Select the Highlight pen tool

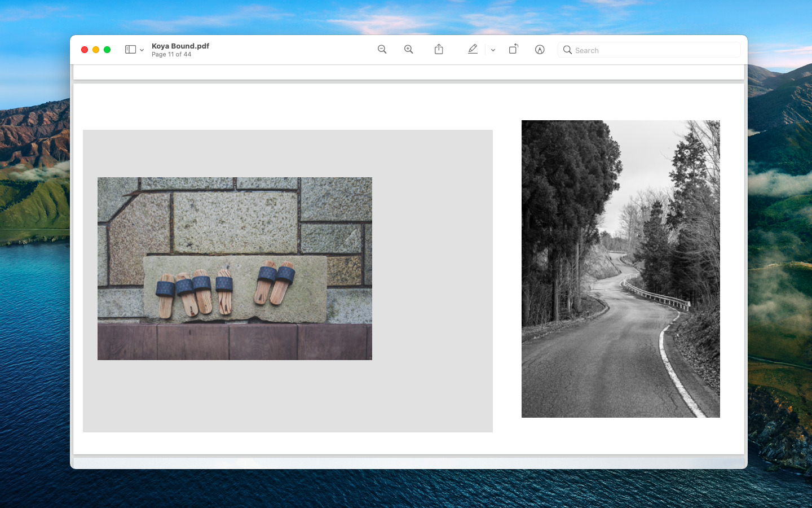473,50
